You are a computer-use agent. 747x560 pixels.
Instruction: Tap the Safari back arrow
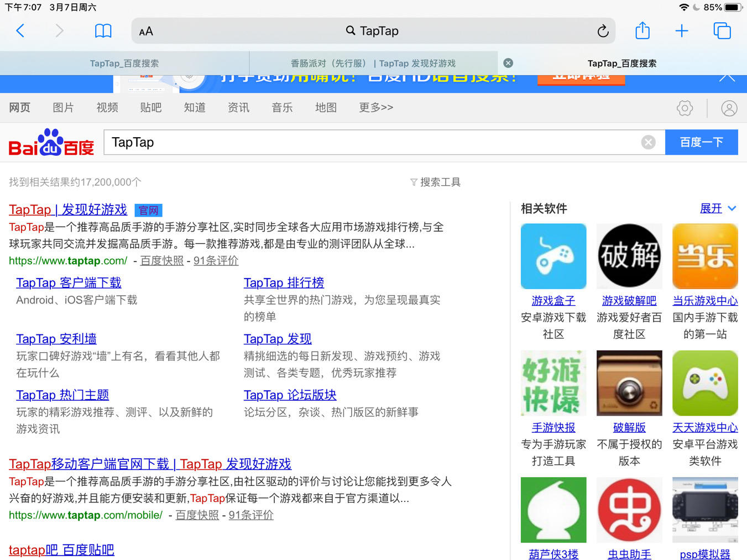pos(20,31)
